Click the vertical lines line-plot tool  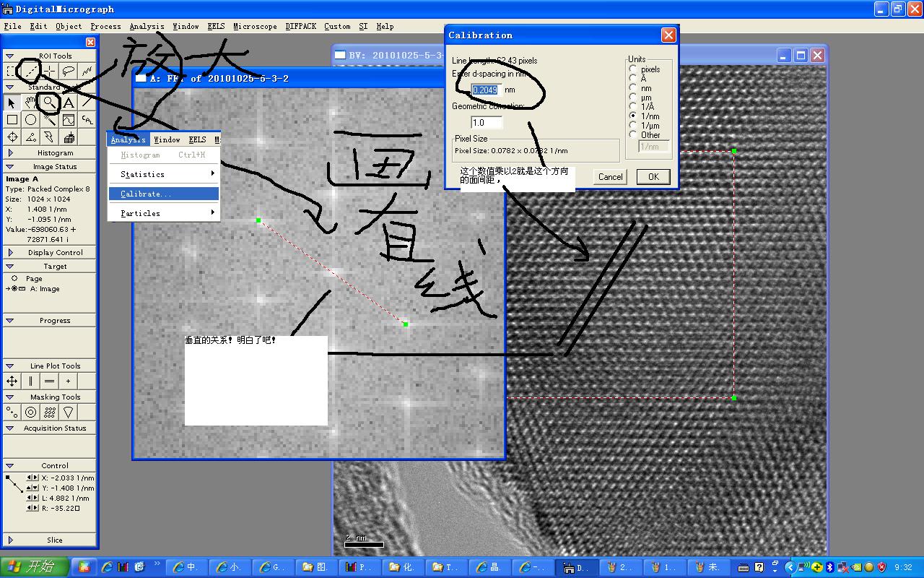(30, 381)
